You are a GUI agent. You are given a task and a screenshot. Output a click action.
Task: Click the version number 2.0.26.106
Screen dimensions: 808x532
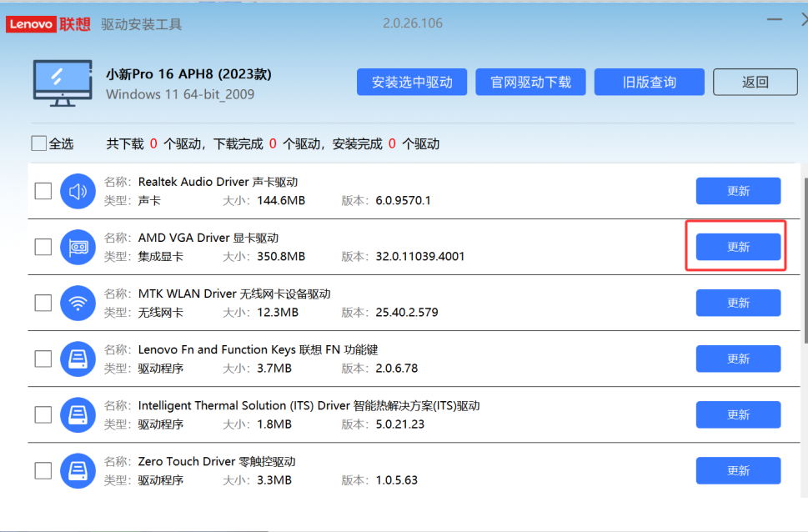[x=412, y=23]
